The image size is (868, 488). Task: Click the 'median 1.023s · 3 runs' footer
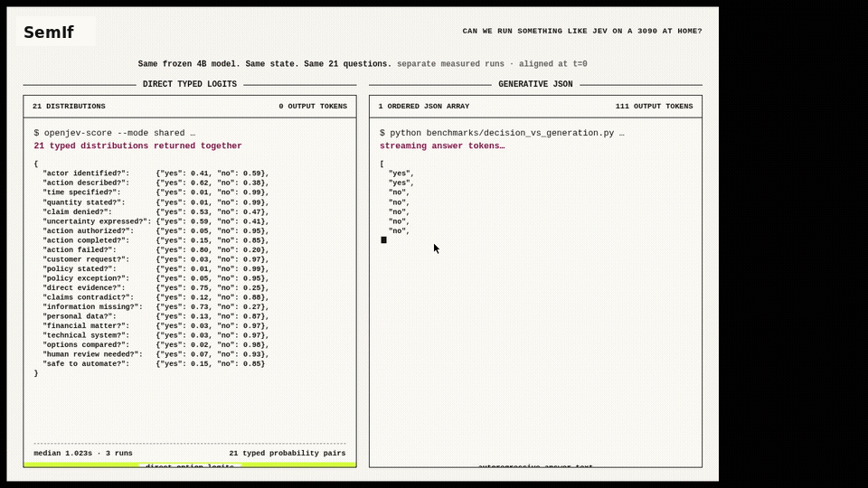(83, 453)
